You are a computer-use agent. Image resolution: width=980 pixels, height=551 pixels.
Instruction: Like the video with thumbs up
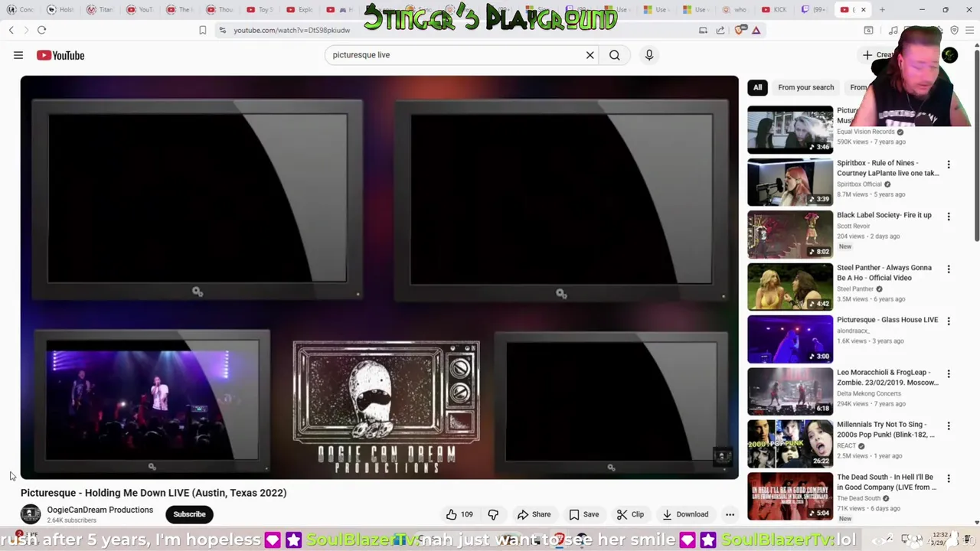pos(459,514)
